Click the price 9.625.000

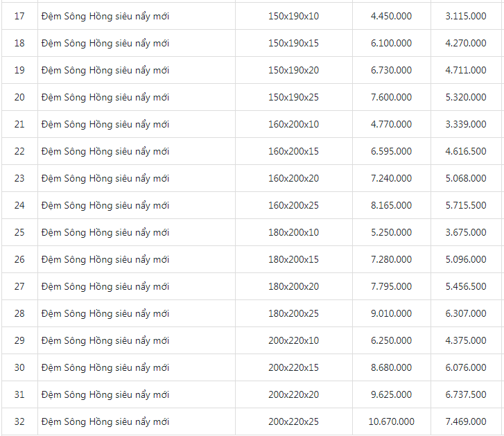[391, 394]
